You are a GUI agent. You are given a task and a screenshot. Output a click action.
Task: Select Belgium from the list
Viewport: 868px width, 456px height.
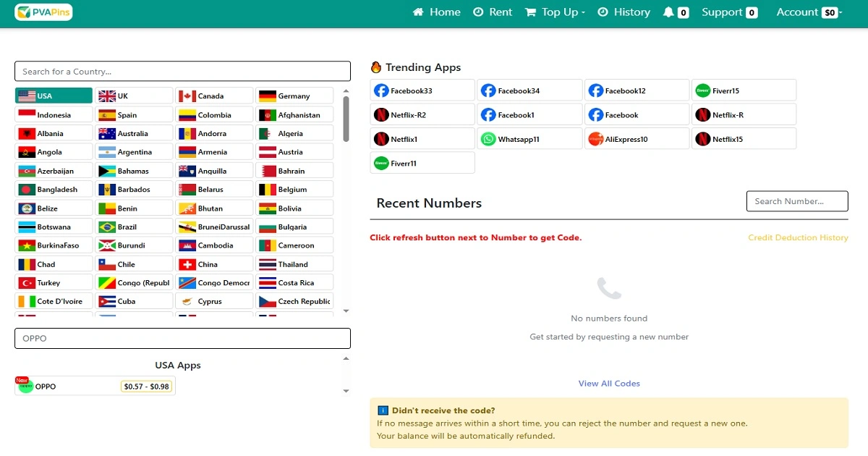pyautogui.click(x=294, y=189)
